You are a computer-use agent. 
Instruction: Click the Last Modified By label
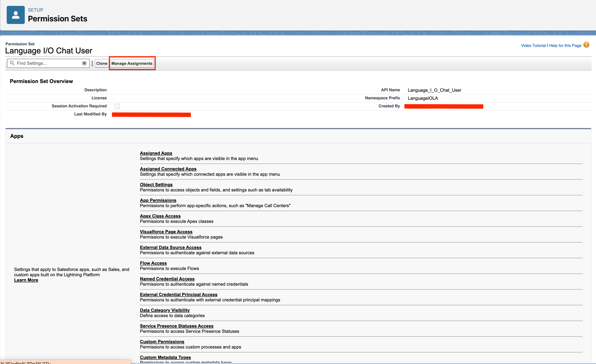90,114
